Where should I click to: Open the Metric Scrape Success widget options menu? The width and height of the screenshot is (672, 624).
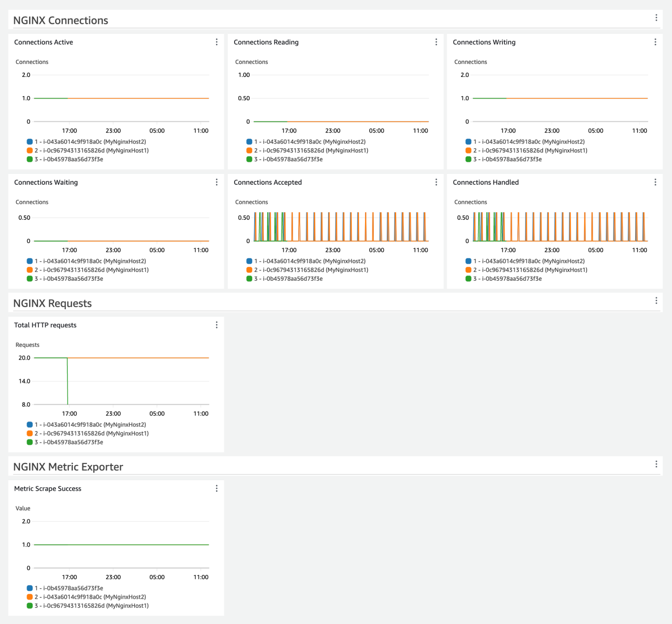tap(217, 488)
